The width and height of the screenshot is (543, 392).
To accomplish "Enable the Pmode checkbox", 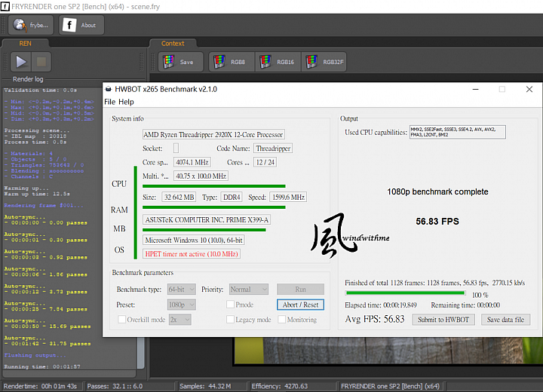I will coord(230,305).
